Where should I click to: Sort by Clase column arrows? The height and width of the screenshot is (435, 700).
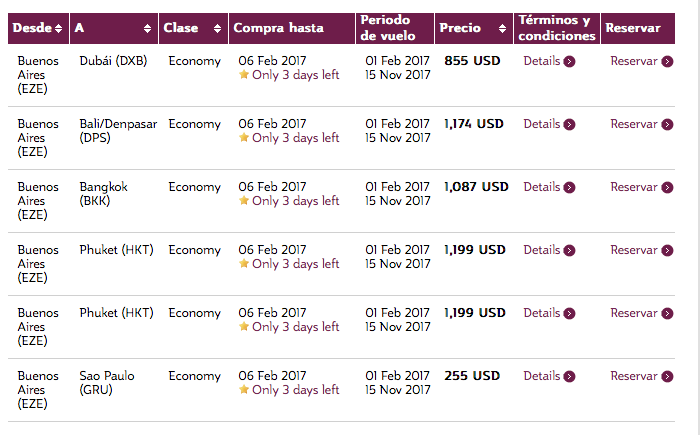pos(217,29)
